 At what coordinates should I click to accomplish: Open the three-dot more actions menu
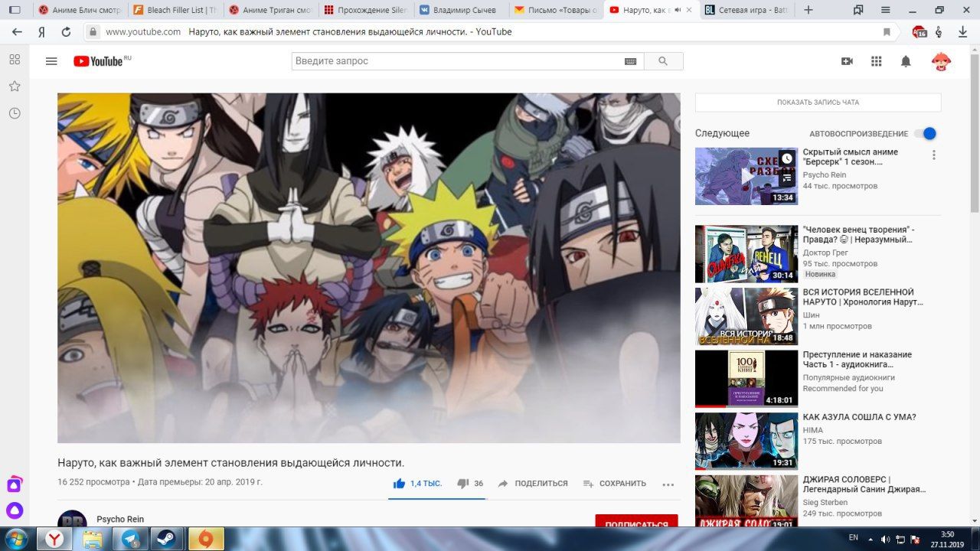point(668,484)
